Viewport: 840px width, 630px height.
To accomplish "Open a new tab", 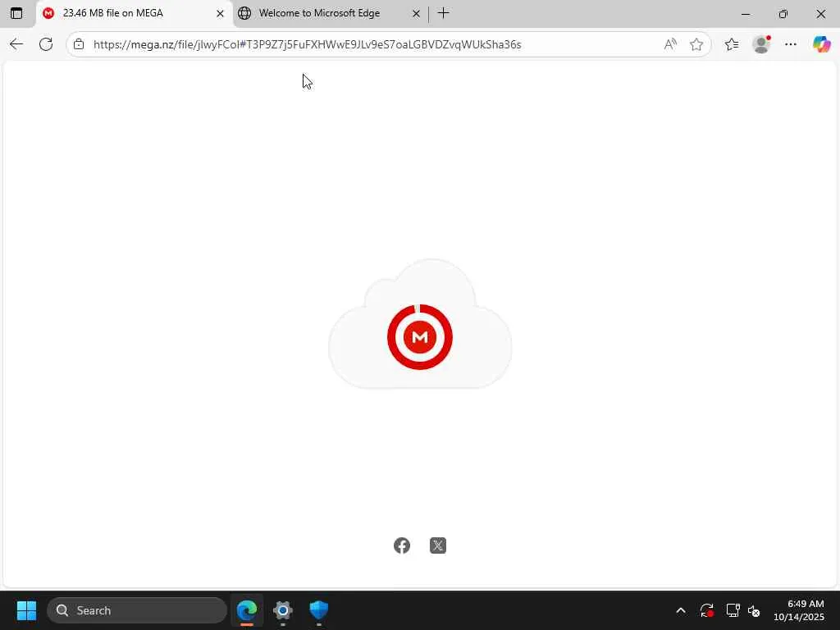I will click(x=444, y=13).
